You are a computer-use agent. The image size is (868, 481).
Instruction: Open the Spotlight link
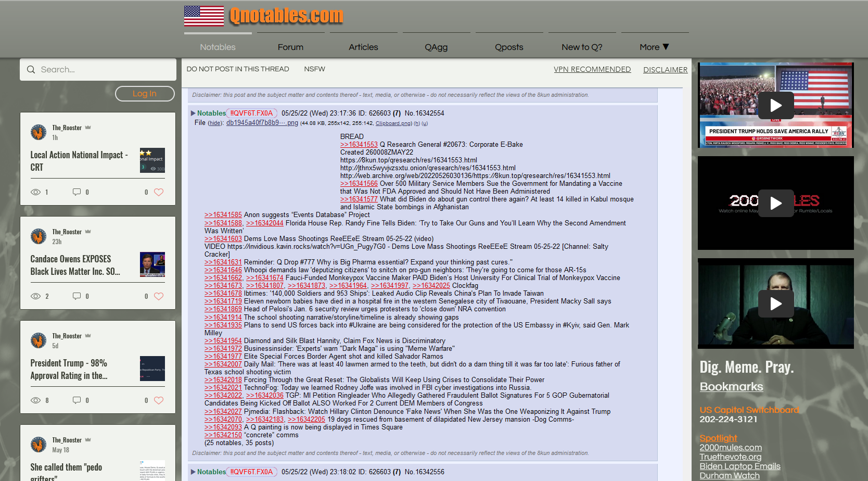click(x=718, y=438)
